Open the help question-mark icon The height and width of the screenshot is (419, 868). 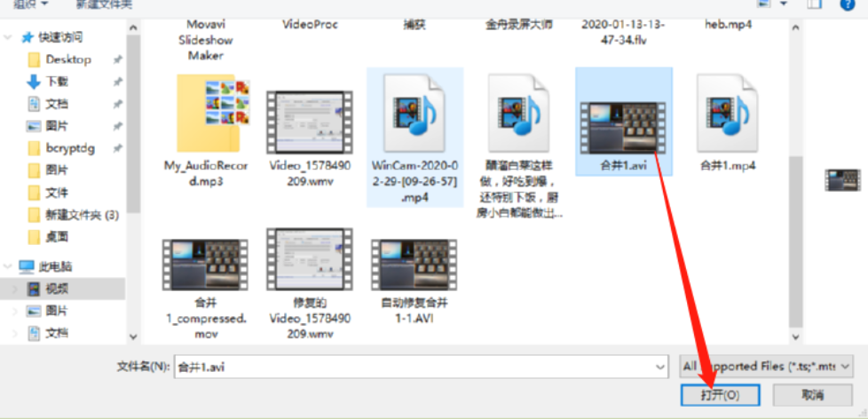pyautogui.click(x=847, y=4)
